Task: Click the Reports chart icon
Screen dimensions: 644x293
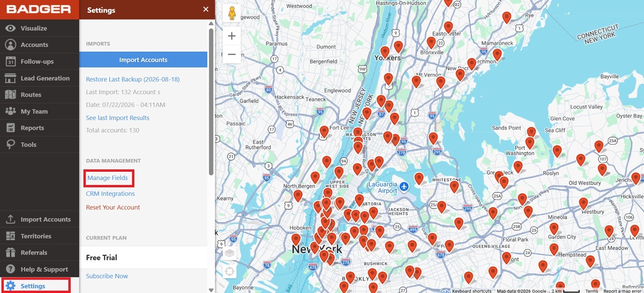Action: [10, 128]
